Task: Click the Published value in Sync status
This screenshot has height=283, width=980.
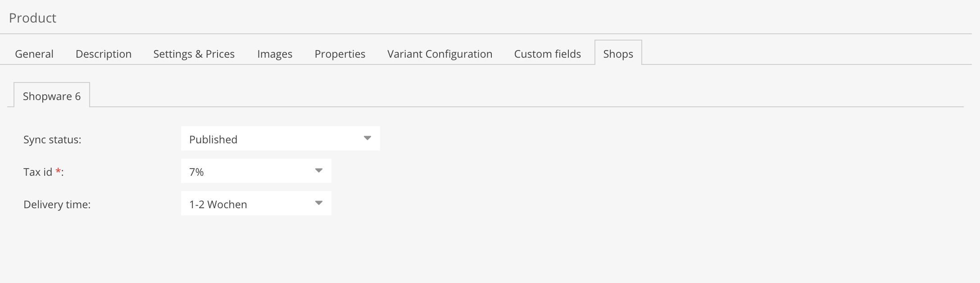Action: (213, 140)
